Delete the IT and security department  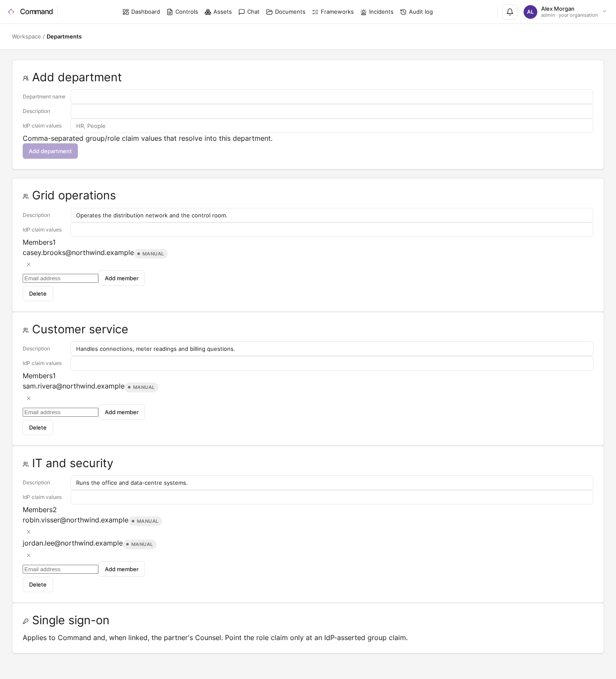pos(38,584)
